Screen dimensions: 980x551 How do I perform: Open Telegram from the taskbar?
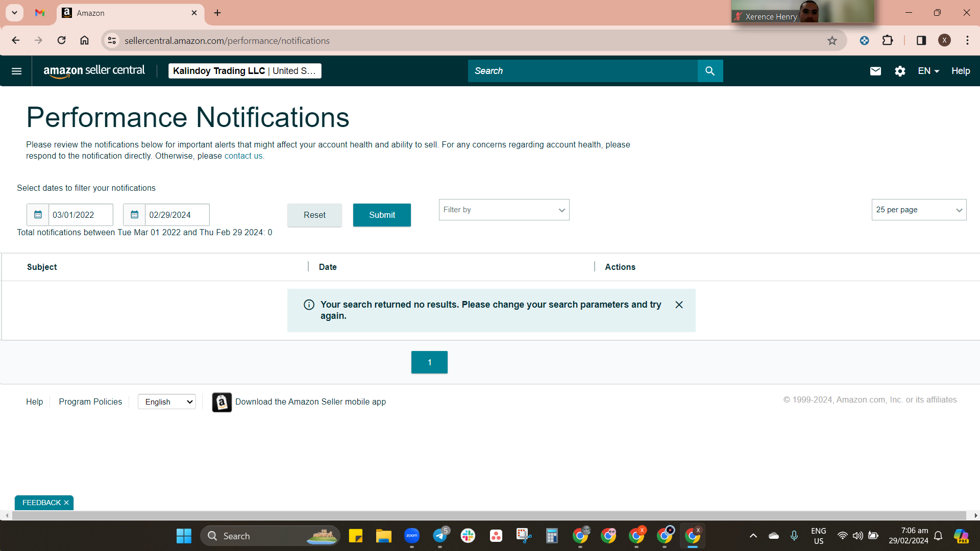(440, 536)
